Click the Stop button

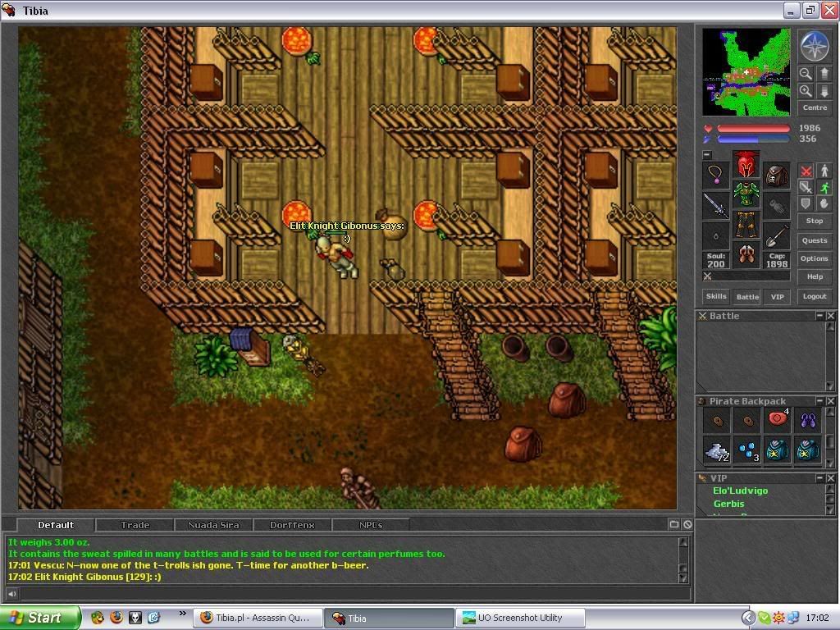pos(815,221)
